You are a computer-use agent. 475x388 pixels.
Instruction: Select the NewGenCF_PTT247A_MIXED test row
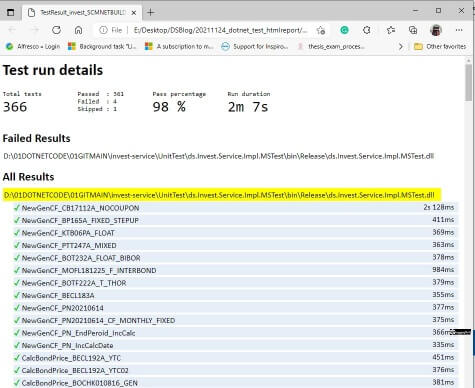click(x=236, y=245)
